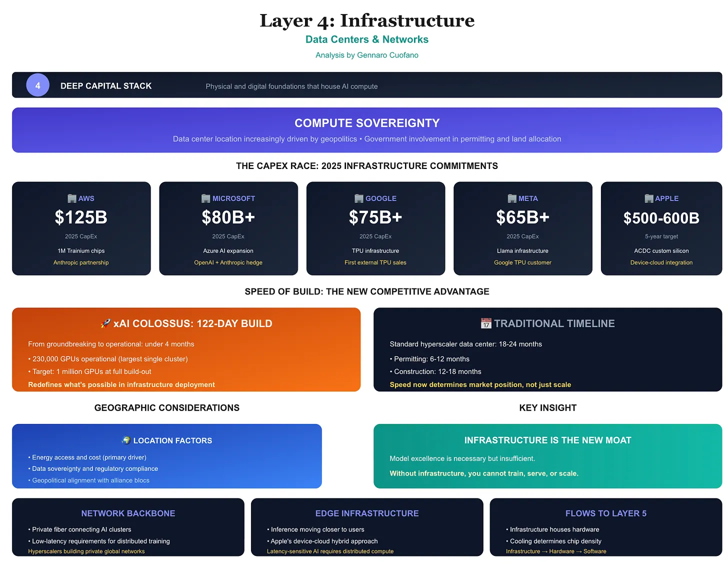Viewport: 728px width, 565px height.
Task: Click the numbered badge 4 in Deep Capital Stack
Action: click(37, 85)
